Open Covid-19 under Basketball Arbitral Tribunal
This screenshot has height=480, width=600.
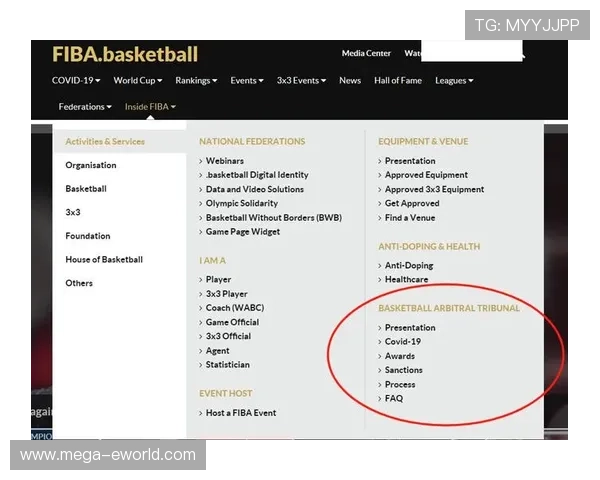click(x=403, y=341)
